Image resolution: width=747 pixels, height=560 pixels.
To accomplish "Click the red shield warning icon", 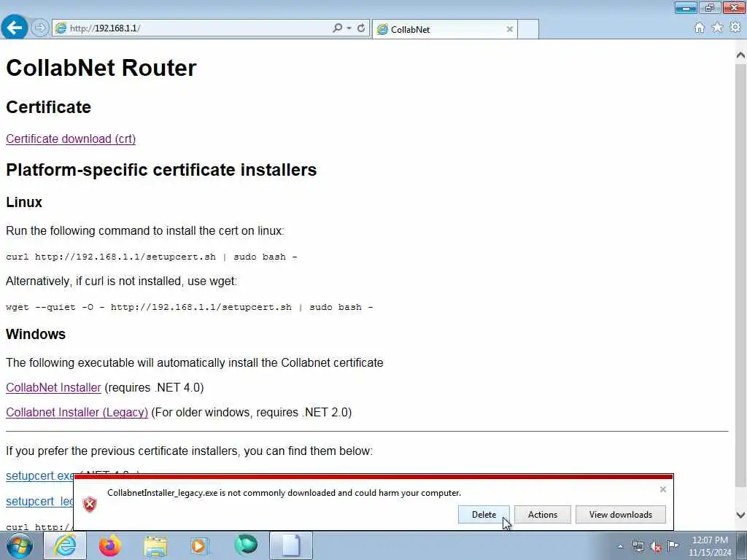I will tap(90, 505).
